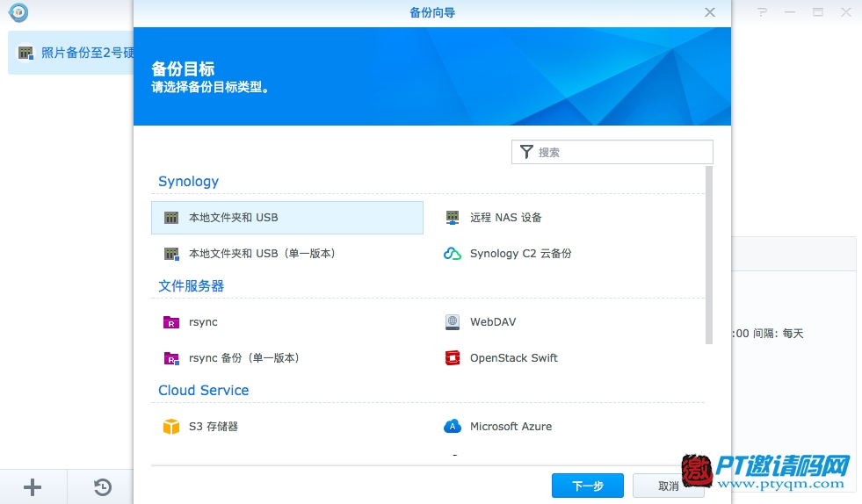Click the remote NAS device icon
This screenshot has width=862, height=504.
(453, 218)
